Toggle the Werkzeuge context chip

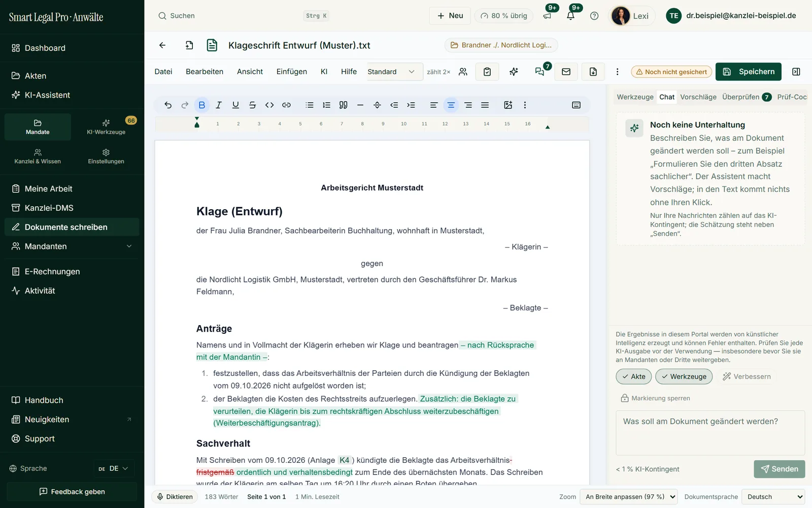coord(684,376)
